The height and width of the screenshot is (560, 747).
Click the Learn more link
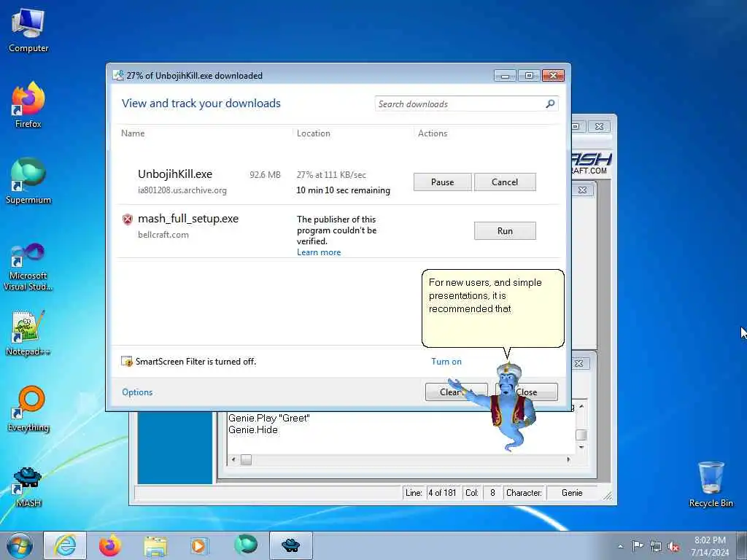click(319, 252)
